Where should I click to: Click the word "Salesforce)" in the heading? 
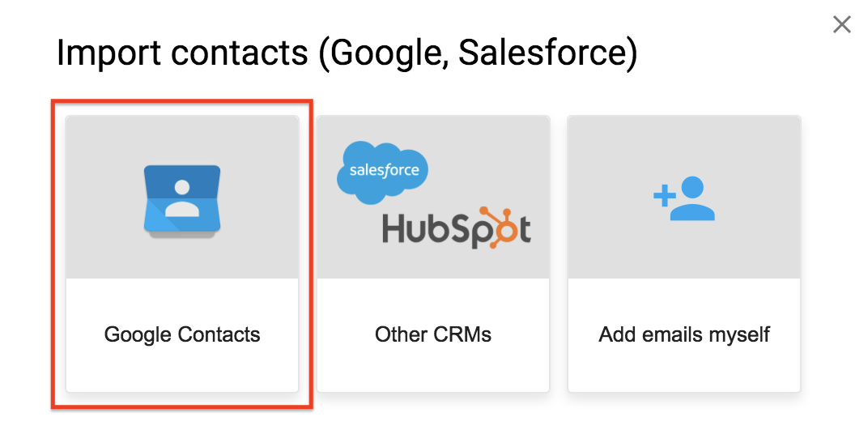(x=548, y=53)
